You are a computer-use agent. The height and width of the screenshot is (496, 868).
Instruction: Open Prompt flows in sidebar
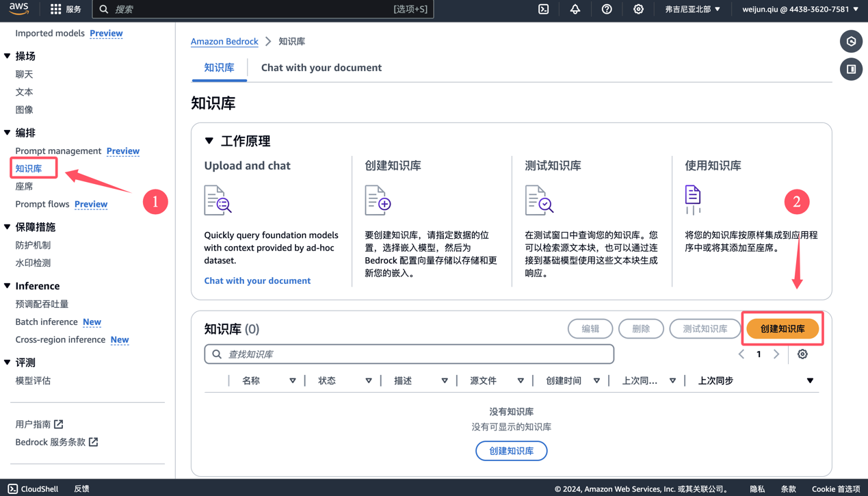[x=42, y=204]
